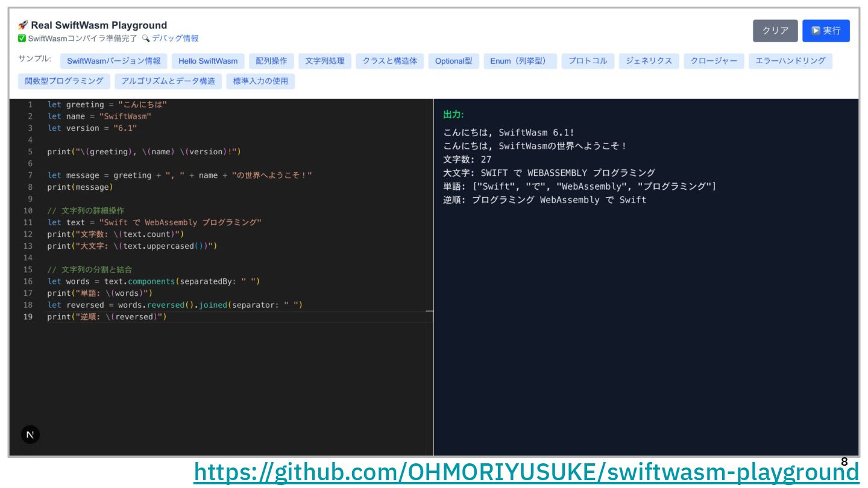The height and width of the screenshot is (488, 868).
Task: Place cursor on line 1 greeting code
Action: coord(107,104)
